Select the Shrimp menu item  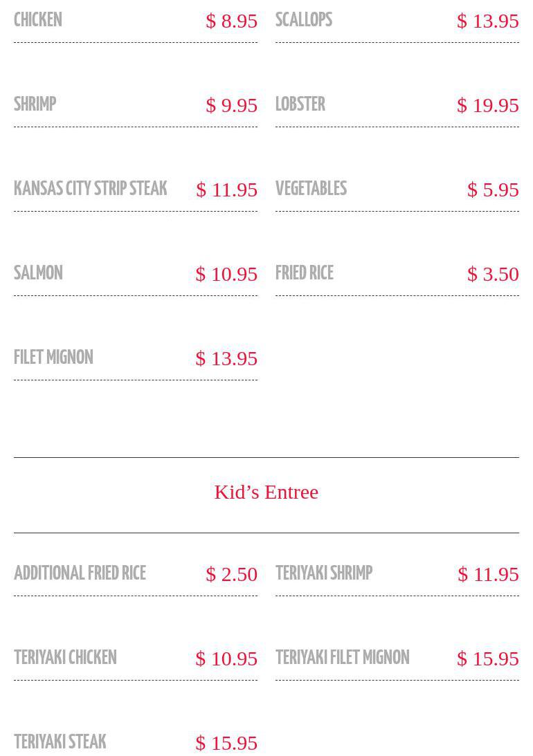pos(35,104)
